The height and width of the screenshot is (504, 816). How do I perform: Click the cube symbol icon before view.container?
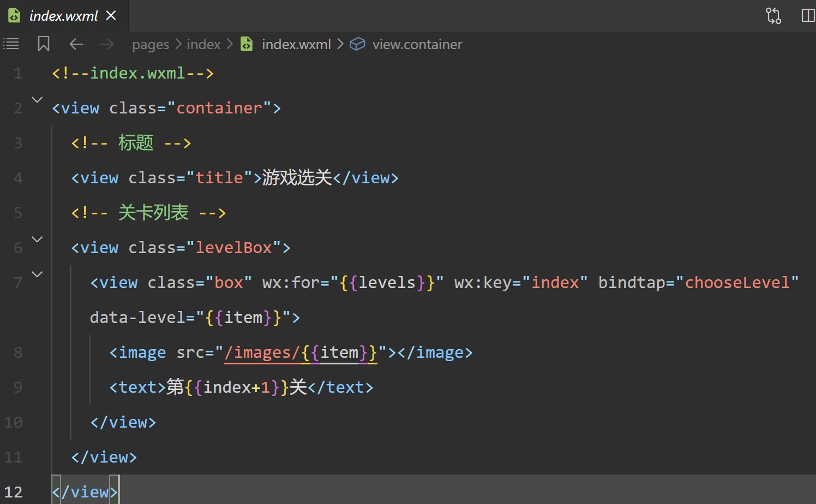357,44
